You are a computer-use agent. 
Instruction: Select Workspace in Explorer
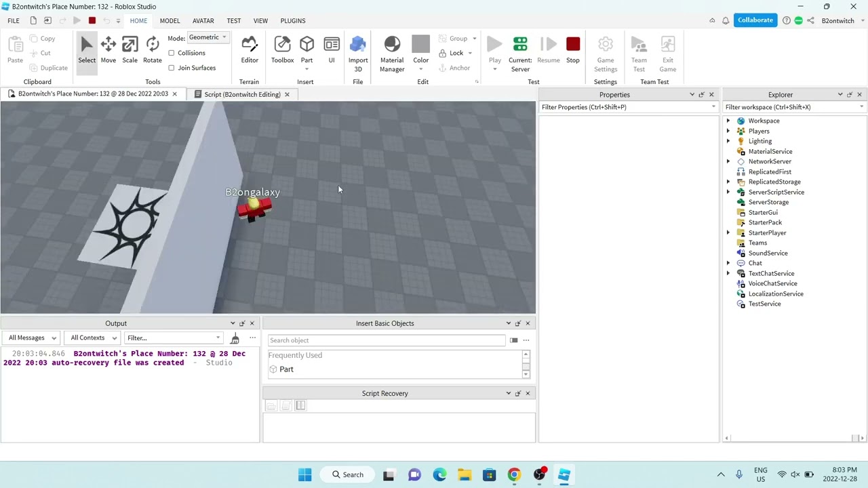click(764, 121)
